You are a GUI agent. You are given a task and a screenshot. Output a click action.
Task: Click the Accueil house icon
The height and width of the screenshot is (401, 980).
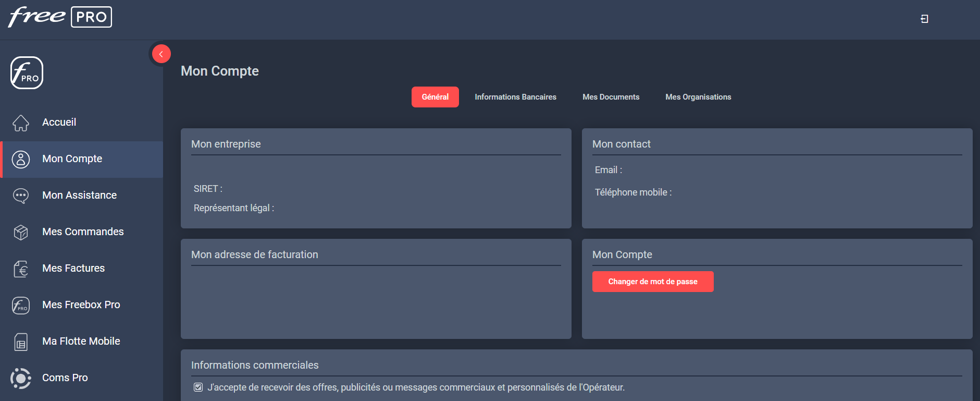coord(21,123)
